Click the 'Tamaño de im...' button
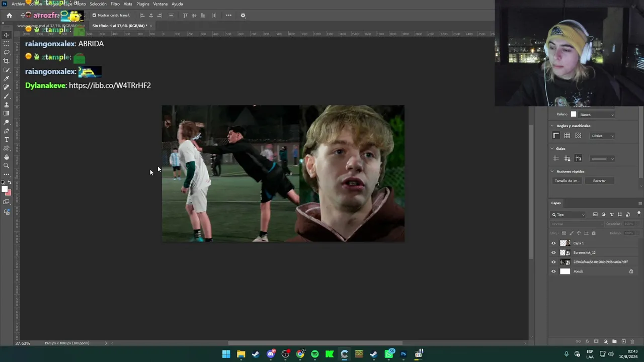 point(567,181)
